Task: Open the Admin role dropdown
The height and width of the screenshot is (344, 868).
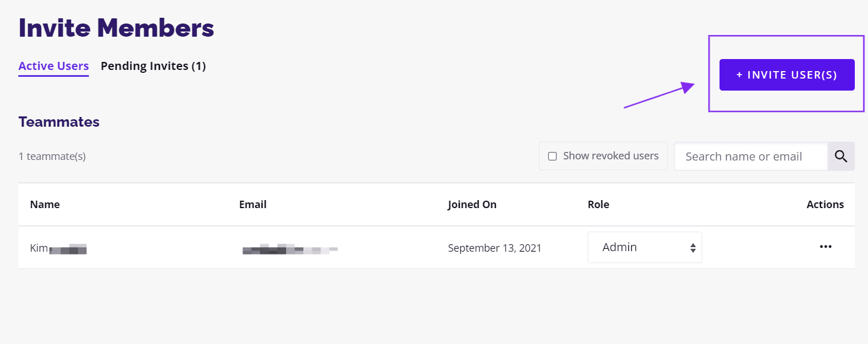Action: [x=645, y=248]
